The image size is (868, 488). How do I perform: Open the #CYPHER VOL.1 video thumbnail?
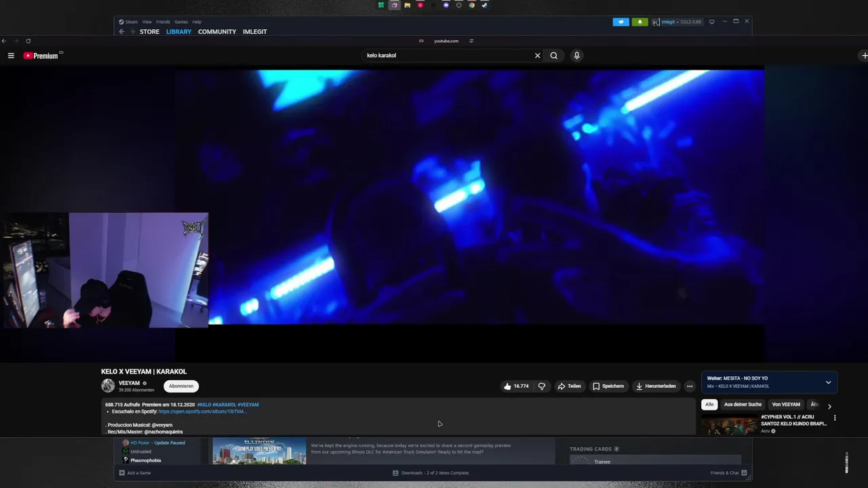point(729,426)
